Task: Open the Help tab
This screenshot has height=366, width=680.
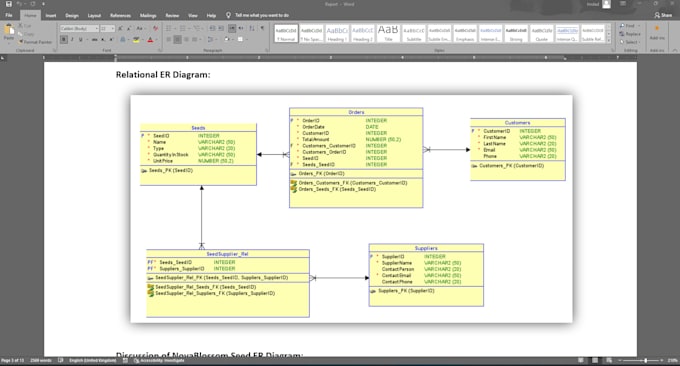Action: 211,16
